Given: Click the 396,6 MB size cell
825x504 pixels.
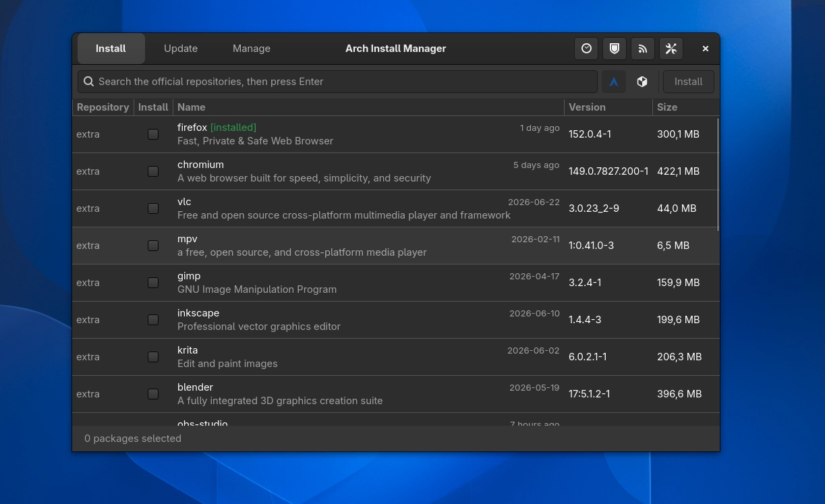Looking at the screenshot, I should (679, 394).
